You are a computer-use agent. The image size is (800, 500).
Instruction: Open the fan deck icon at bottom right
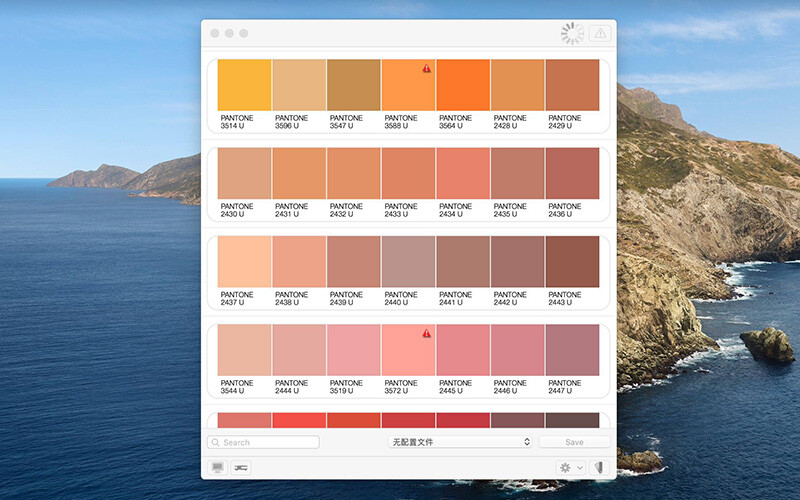click(x=599, y=467)
